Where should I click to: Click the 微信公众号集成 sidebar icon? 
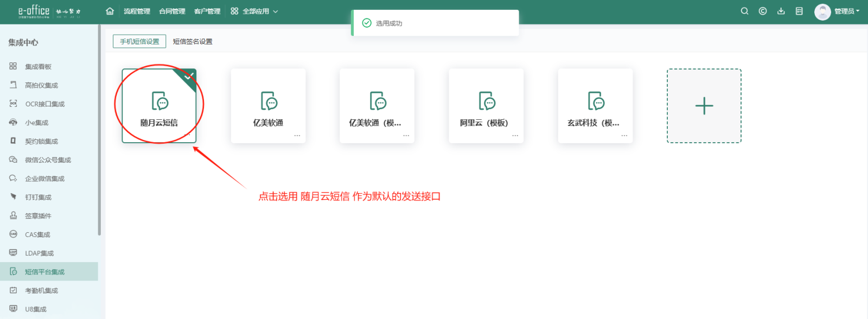click(x=13, y=159)
